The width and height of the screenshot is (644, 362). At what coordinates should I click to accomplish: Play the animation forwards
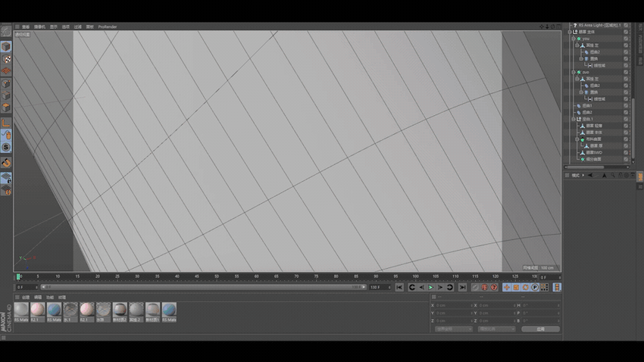pyautogui.click(x=431, y=287)
